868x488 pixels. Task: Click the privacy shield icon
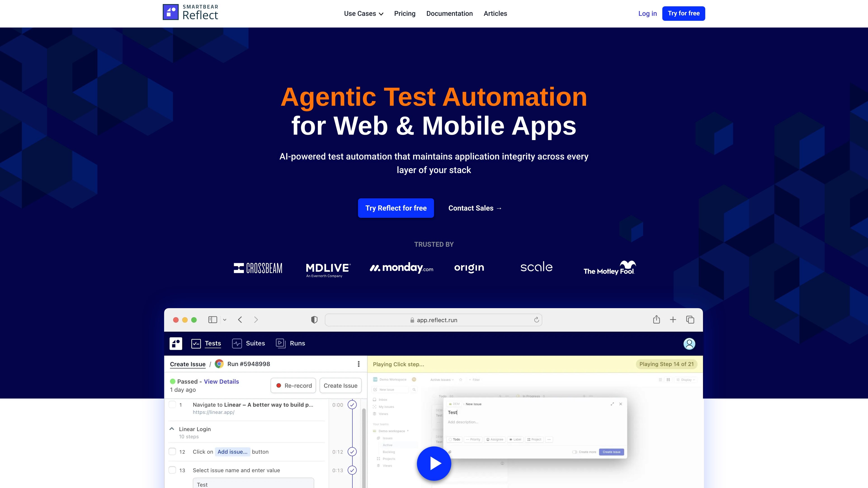tap(314, 320)
